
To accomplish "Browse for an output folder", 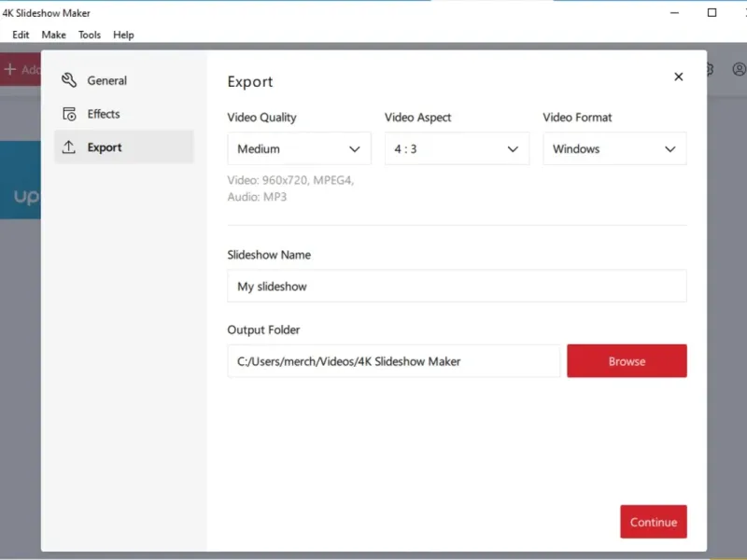I will [627, 361].
